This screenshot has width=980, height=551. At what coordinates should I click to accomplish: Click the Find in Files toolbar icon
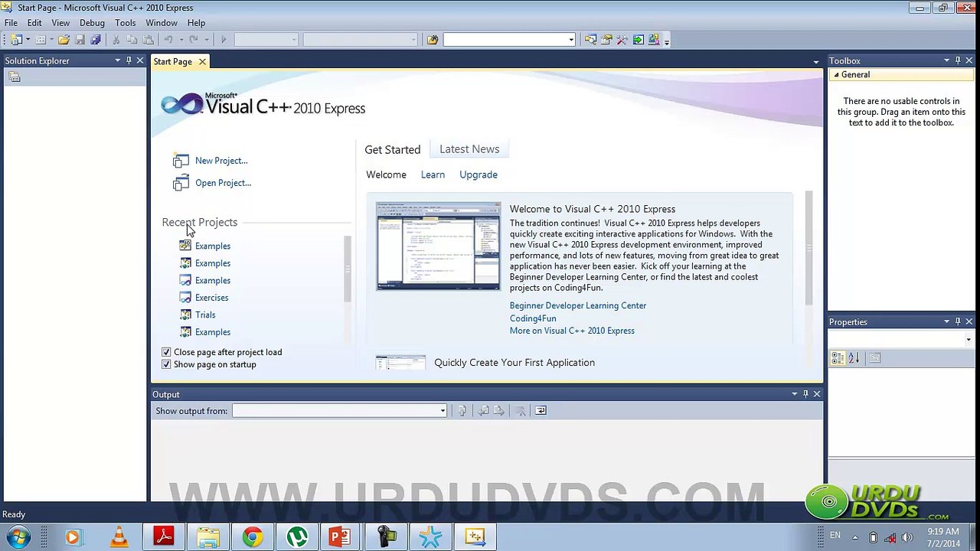click(x=433, y=40)
